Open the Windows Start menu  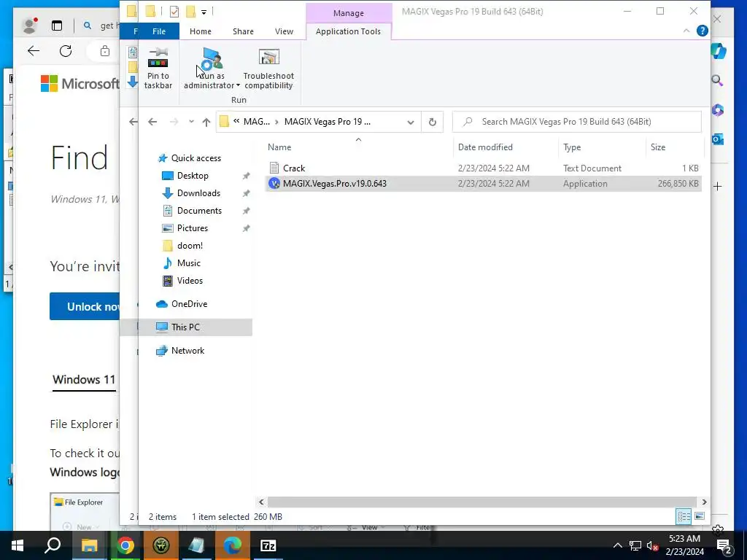(x=18, y=545)
